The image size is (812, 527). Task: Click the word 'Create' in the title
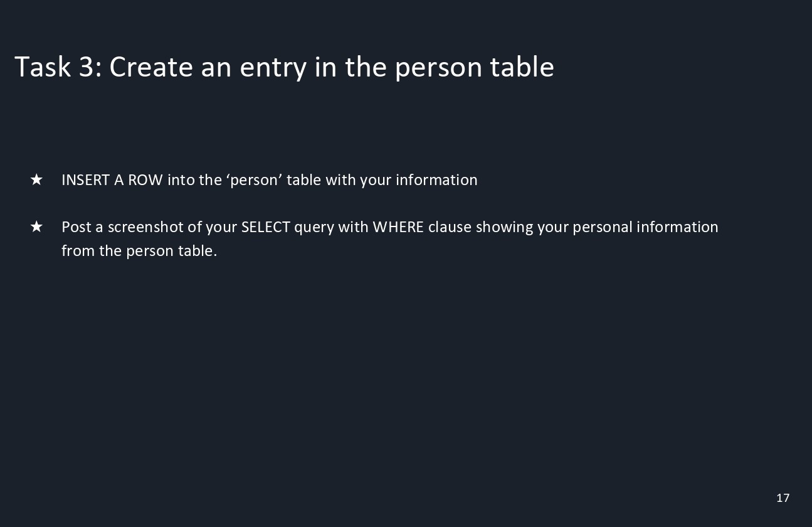point(152,67)
